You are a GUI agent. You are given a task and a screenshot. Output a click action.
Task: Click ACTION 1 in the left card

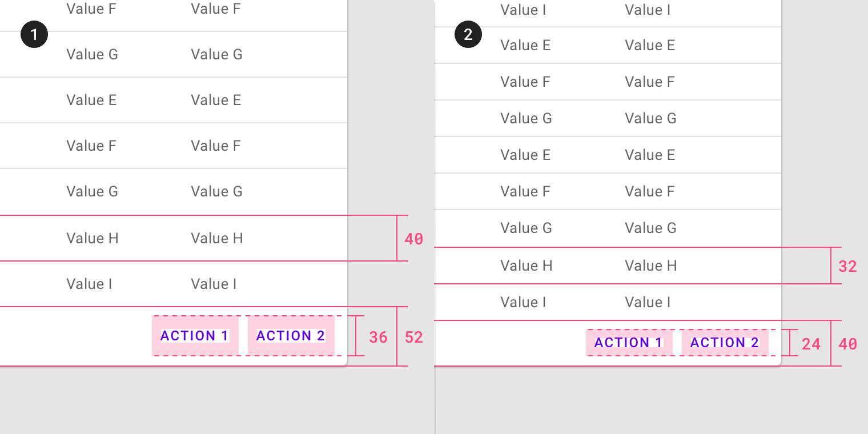pos(195,336)
